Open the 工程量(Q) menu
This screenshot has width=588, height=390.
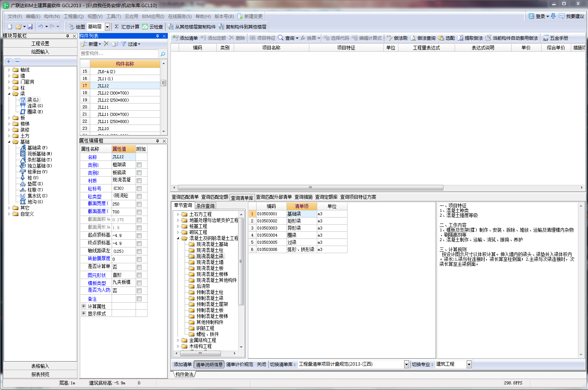(x=74, y=16)
